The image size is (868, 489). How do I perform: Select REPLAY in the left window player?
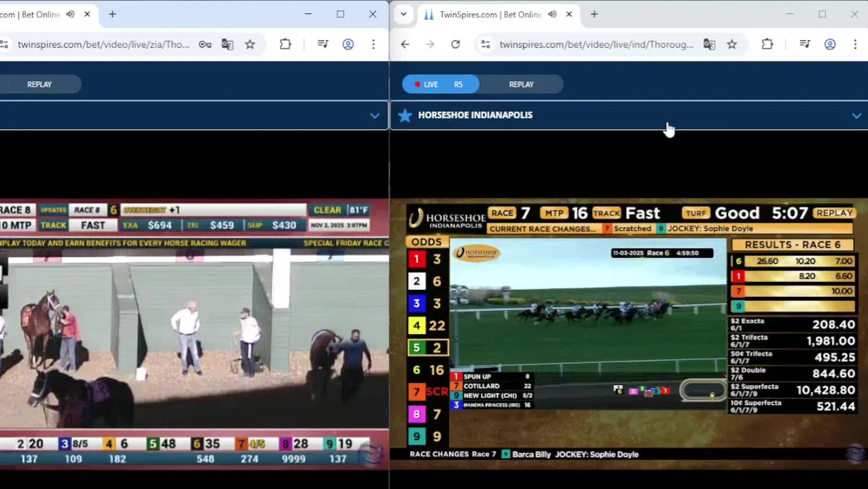tap(39, 84)
